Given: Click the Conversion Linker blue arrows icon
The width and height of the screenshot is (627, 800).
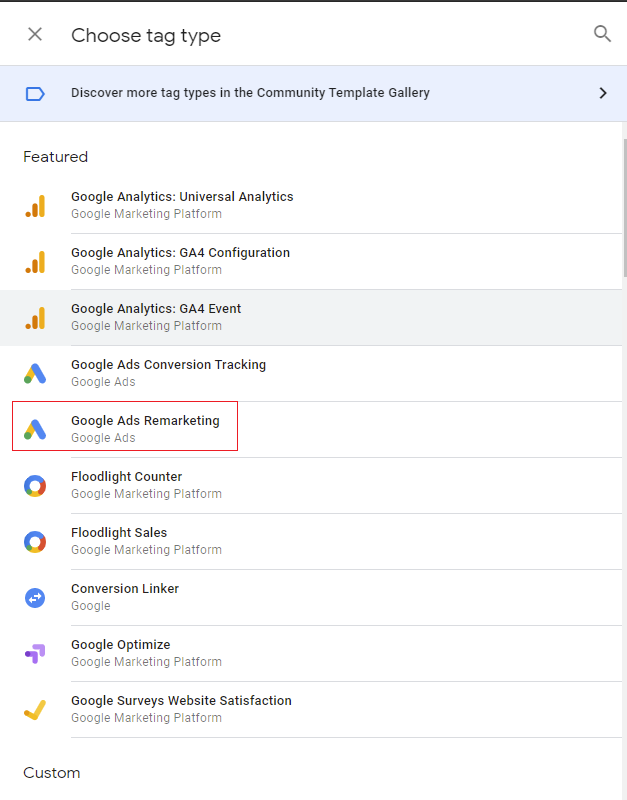Looking at the screenshot, I should [35, 598].
